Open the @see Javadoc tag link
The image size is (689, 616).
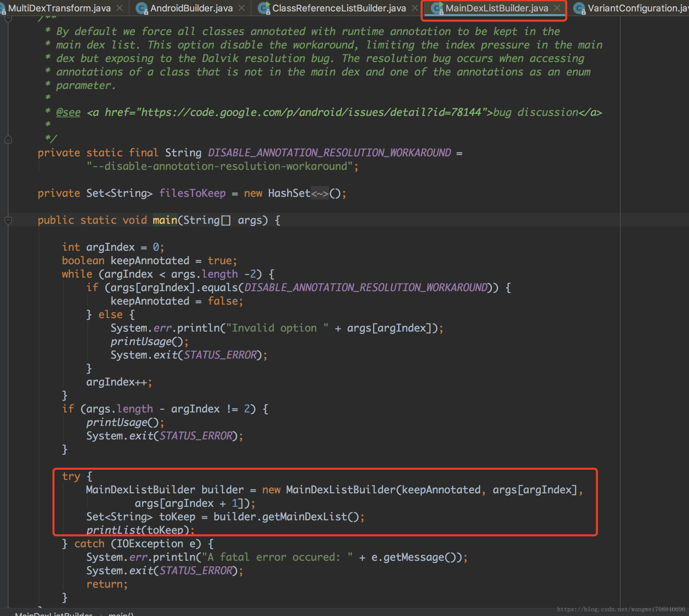pos(68,112)
